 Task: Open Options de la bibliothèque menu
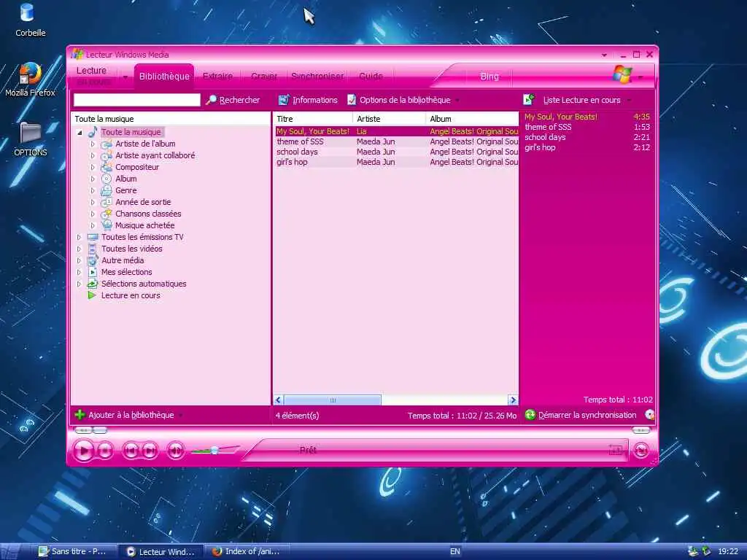point(404,100)
